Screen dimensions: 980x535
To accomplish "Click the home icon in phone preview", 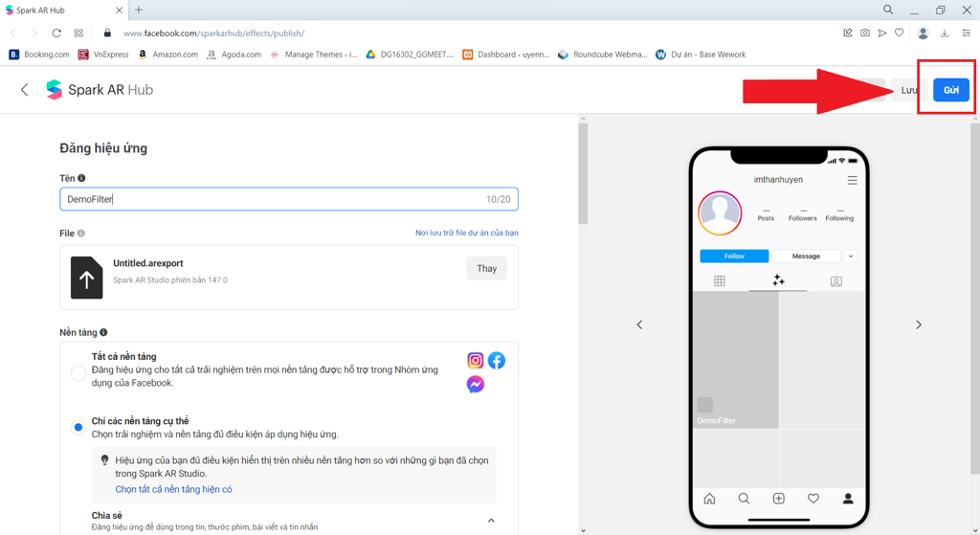I will [709, 499].
